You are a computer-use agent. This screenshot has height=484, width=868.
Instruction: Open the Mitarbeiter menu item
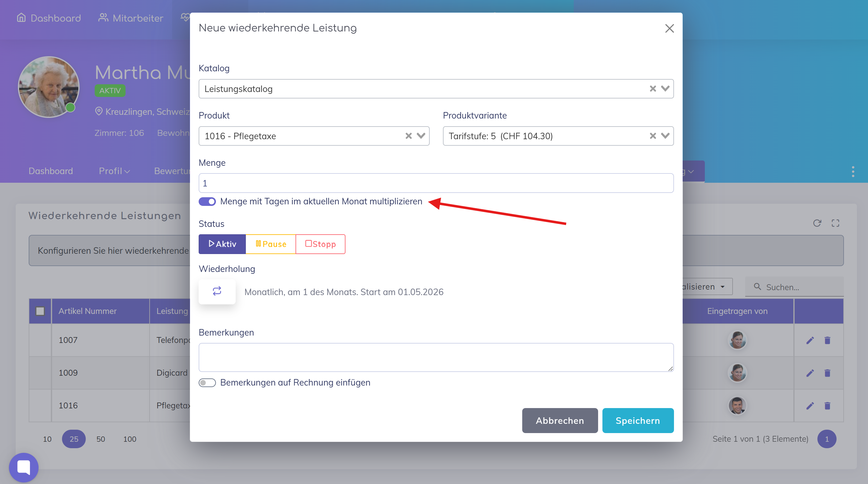tap(131, 18)
